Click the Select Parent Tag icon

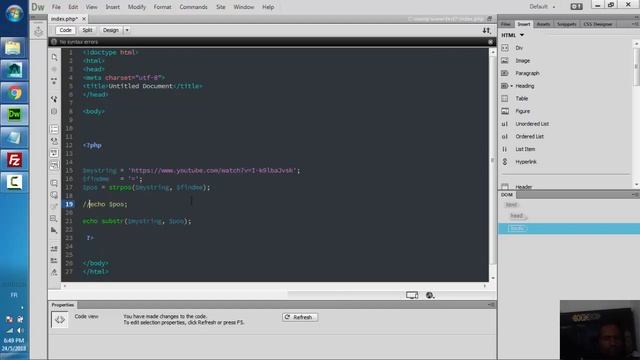(54, 99)
